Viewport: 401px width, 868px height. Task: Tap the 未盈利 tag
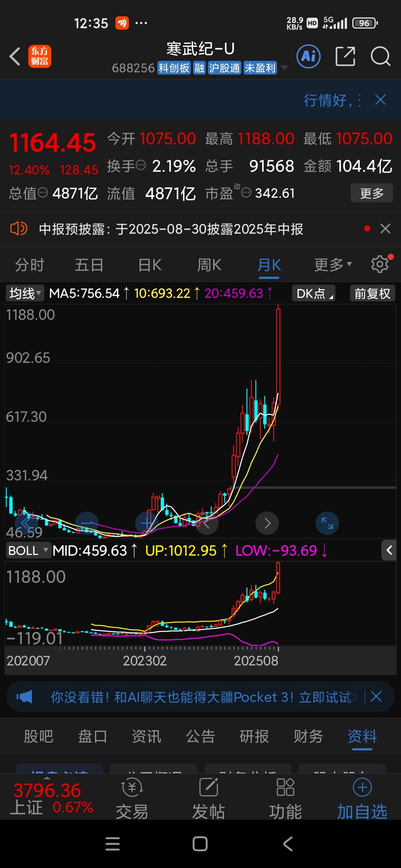click(260, 68)
